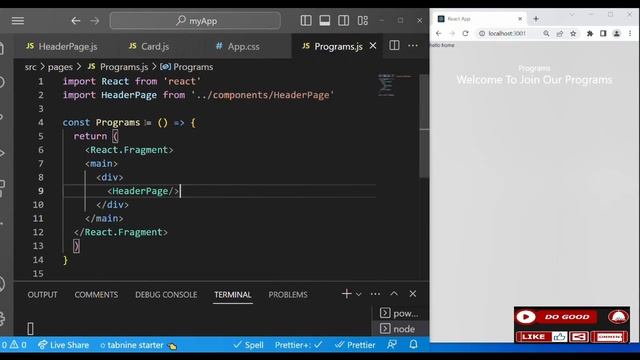Bookmark this page with star icon

(573, 33)
